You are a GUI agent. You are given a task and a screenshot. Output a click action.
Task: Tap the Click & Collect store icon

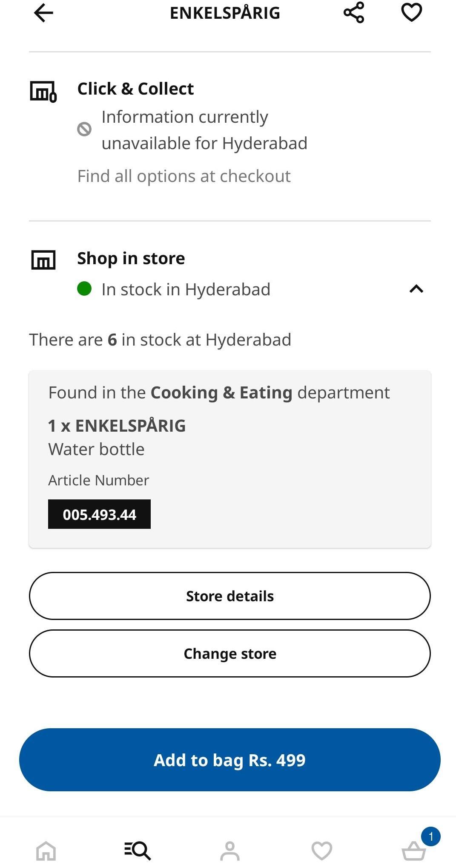point(43,92)
